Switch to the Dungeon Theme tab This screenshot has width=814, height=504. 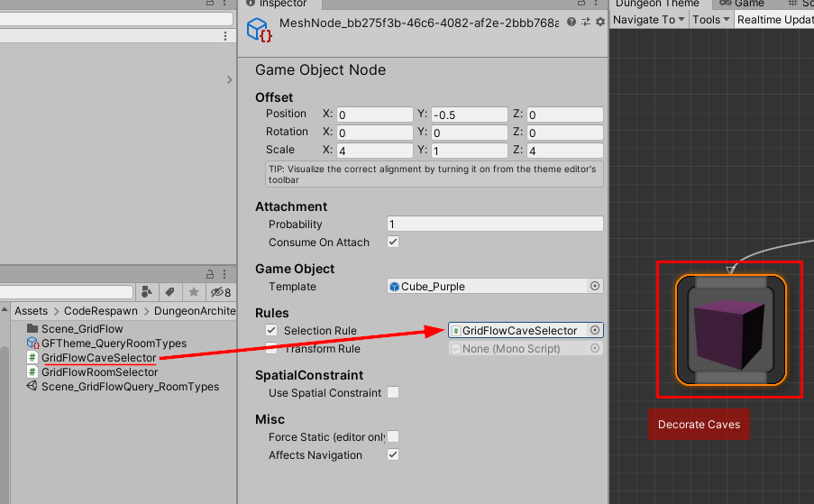tap(657, 5)
